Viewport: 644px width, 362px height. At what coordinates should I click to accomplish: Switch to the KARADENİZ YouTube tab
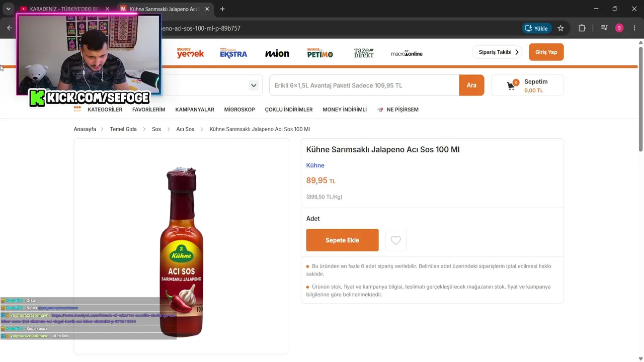pyautogui.click(x=64, y=9)
